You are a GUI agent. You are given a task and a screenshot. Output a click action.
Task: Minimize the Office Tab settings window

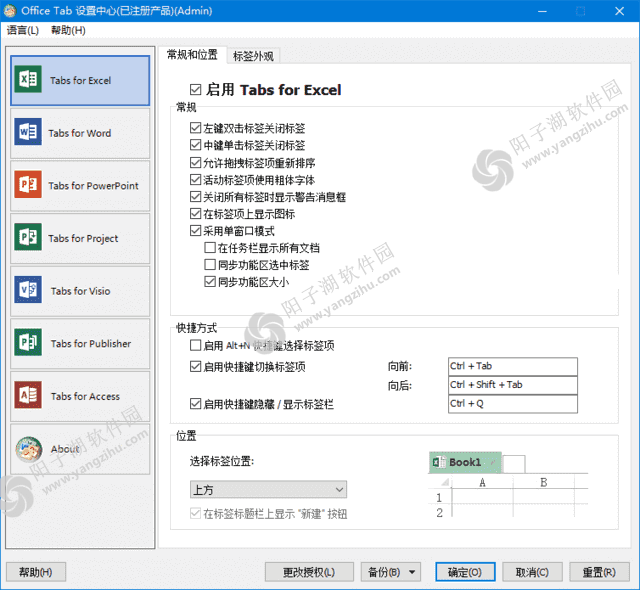[x=542, y=11]
